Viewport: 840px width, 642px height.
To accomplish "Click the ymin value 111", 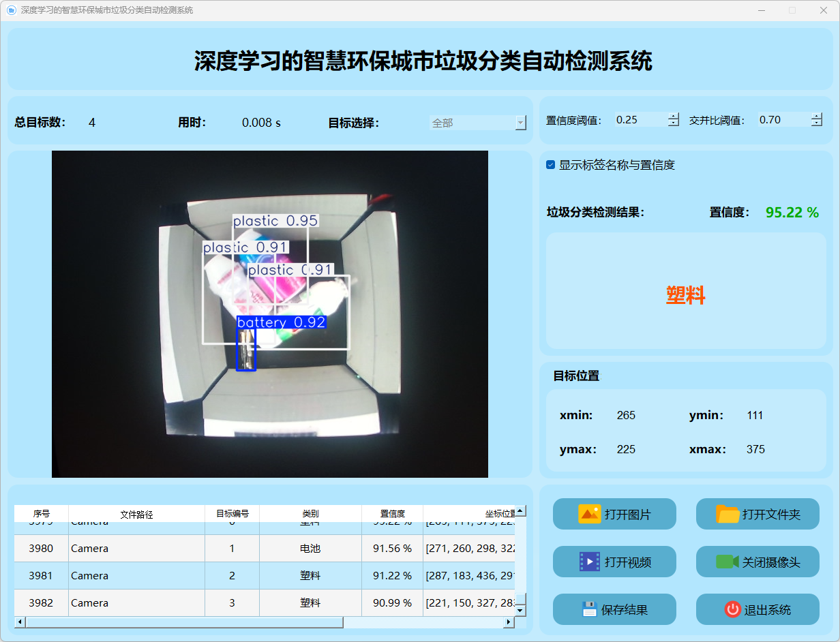I will click(755, 415).
